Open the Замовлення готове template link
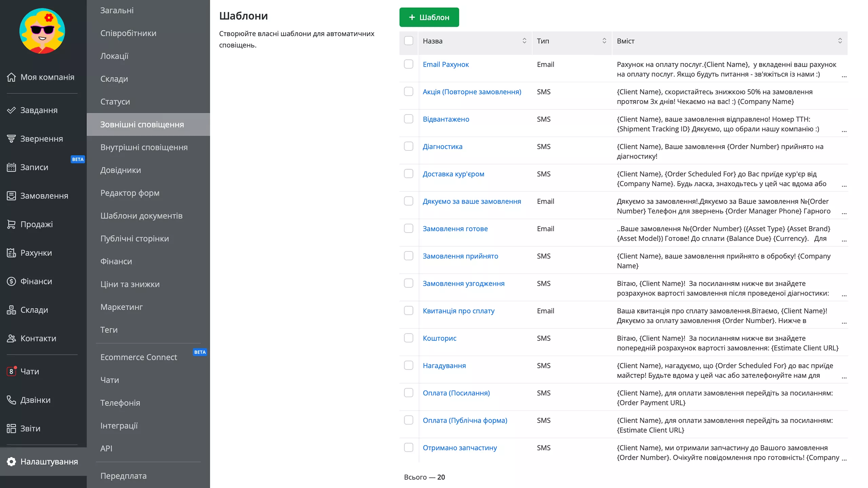 [x=455, y=228]
